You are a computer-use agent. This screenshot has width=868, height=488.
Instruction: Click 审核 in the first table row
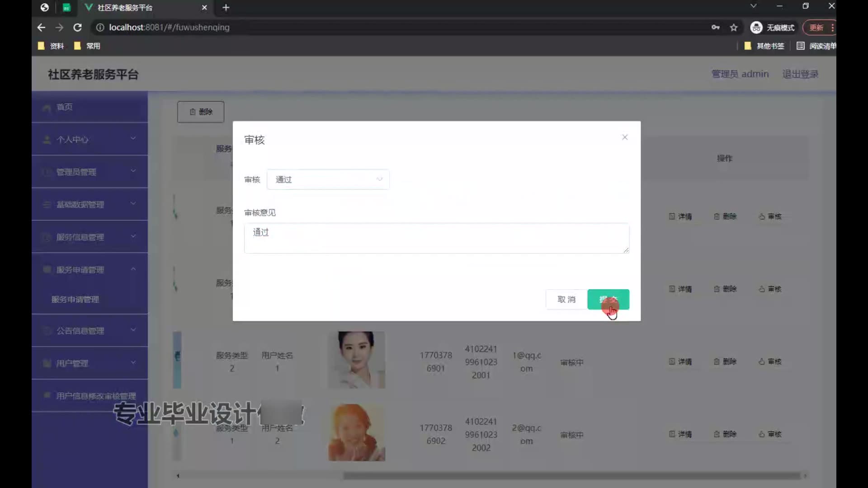[770, 216]
